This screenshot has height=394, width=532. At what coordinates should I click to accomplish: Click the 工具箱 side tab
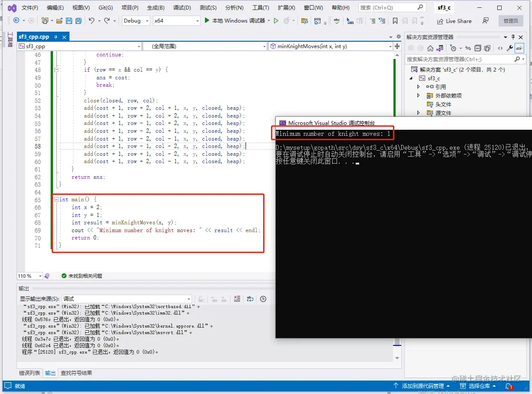click(10, 39)
